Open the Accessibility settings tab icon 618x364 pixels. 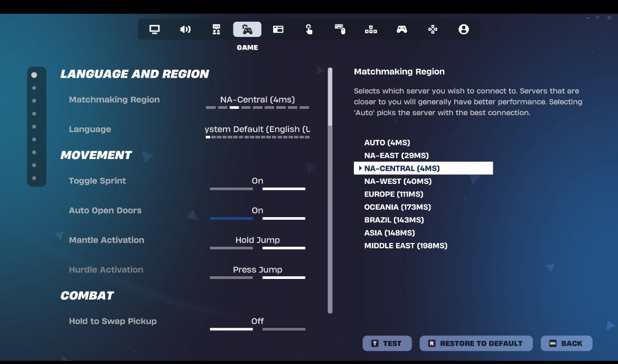[217, 30]
